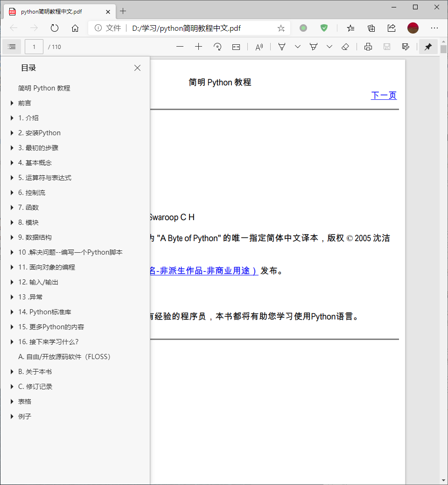Follow the 下一页 link
The height and width of the screenshot is (485, 448).
[x=384, y=95]
